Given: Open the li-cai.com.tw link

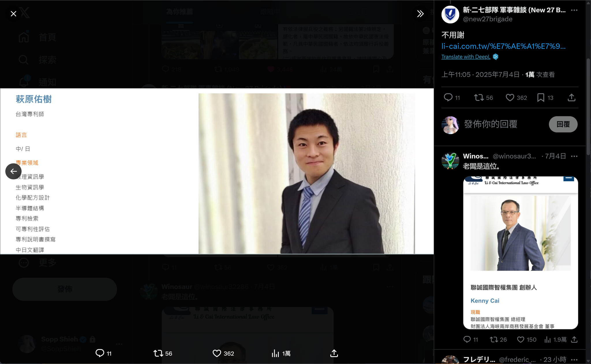Looking at the screenshot, I should 503,46.
